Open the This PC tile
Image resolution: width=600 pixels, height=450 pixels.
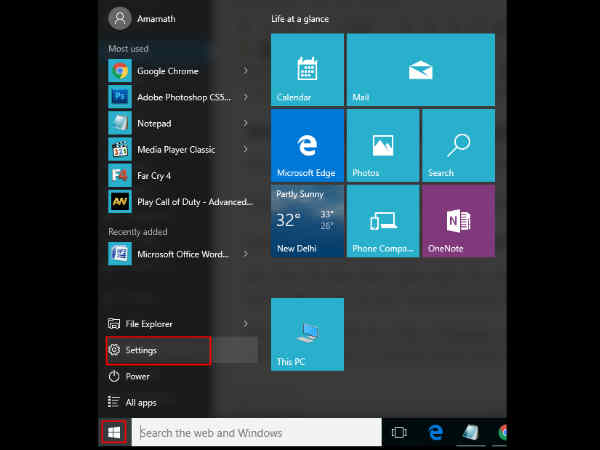tap(307, 334)
